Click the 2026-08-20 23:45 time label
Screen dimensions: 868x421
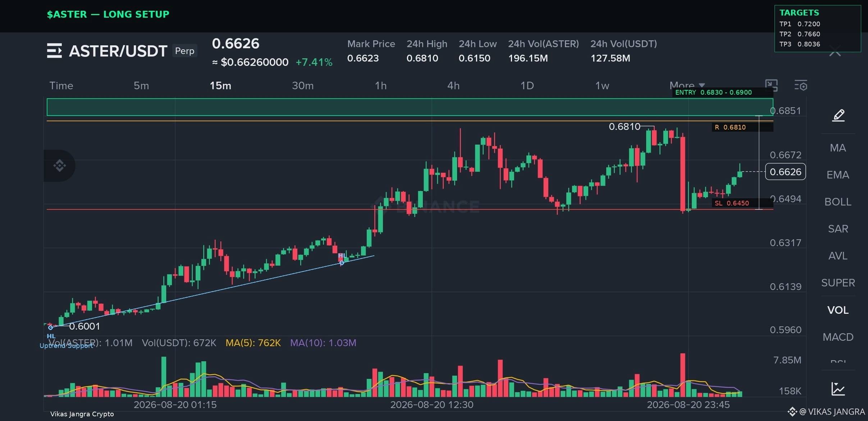point(688,405)
